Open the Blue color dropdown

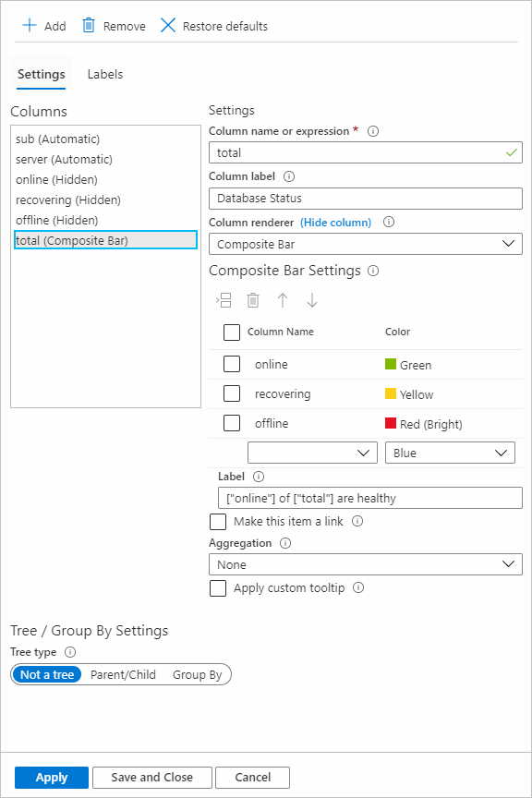point(450,453)
